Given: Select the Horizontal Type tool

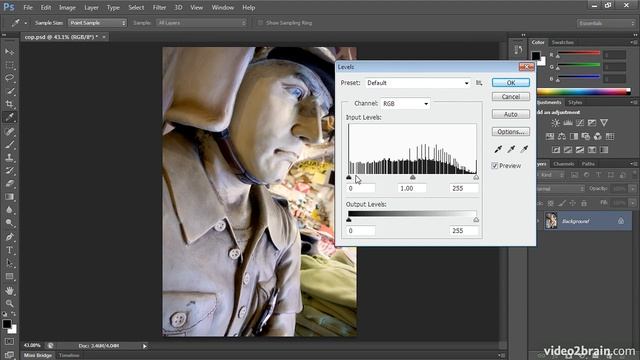Looking at the screenshot, I should [x=9, y=250].
